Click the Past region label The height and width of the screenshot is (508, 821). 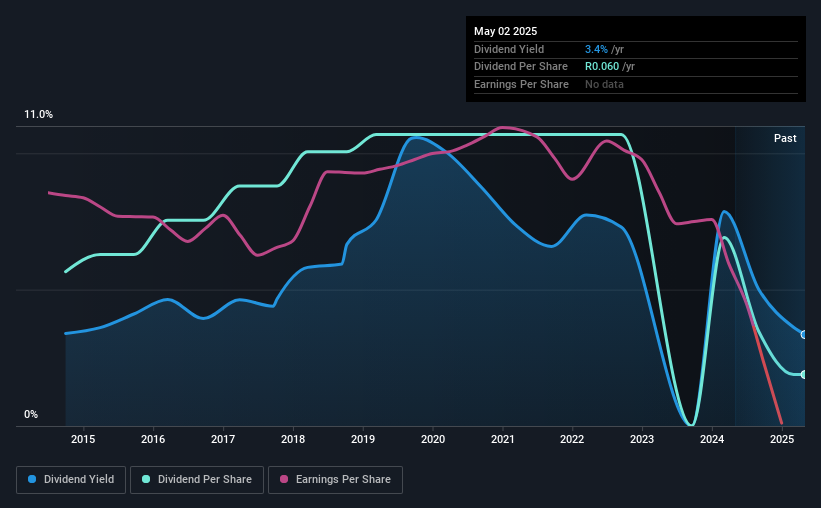pos(785,138)
